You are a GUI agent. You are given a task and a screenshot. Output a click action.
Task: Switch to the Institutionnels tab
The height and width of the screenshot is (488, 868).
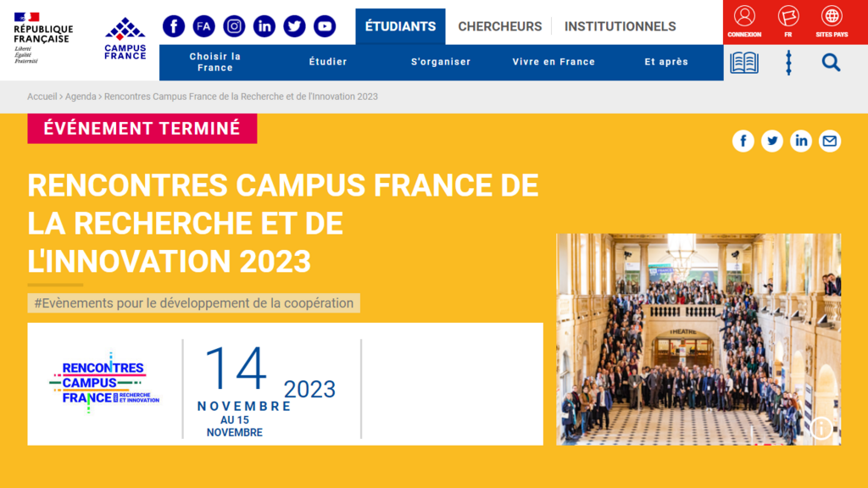(x=620, y=26)
